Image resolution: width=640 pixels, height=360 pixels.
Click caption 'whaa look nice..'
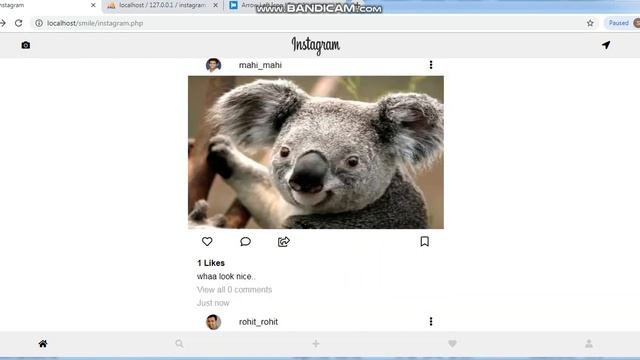pos(226,276)
